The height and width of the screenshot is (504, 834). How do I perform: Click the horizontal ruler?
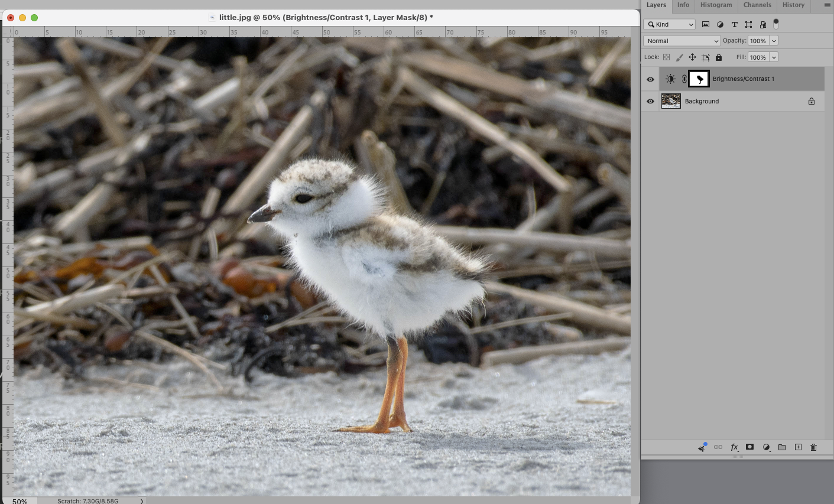[x=322, y=32]
